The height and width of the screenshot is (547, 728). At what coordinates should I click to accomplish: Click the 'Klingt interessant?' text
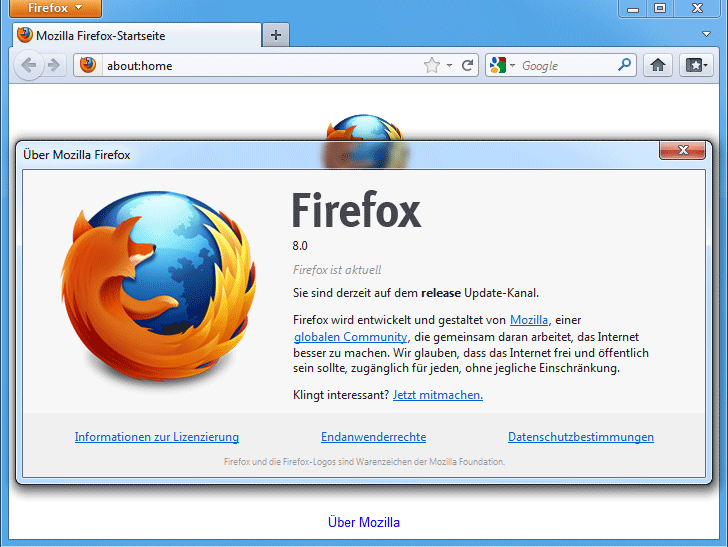click(x=341, y=395)
